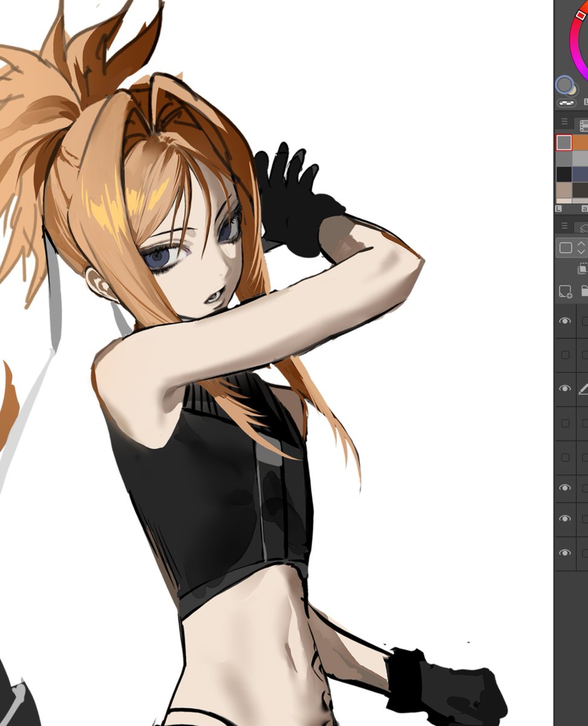Image resolution: width=588 pixels, height=726 pixels.
Task: Hide the seventh layer via its eye icon
Action: [x=565, y=519]
